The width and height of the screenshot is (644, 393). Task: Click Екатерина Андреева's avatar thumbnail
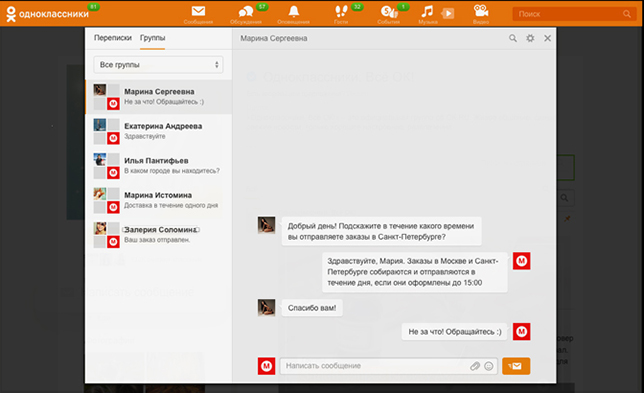[100, 124]
